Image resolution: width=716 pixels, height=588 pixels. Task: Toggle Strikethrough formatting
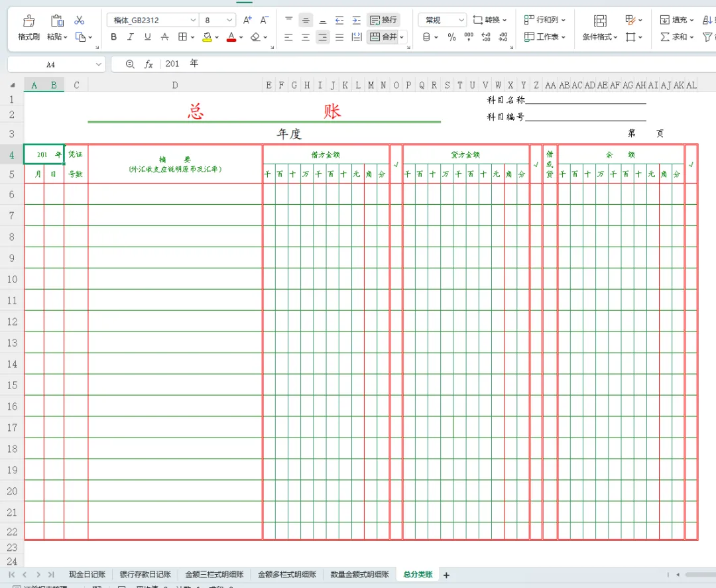click(x=165, y=37)
